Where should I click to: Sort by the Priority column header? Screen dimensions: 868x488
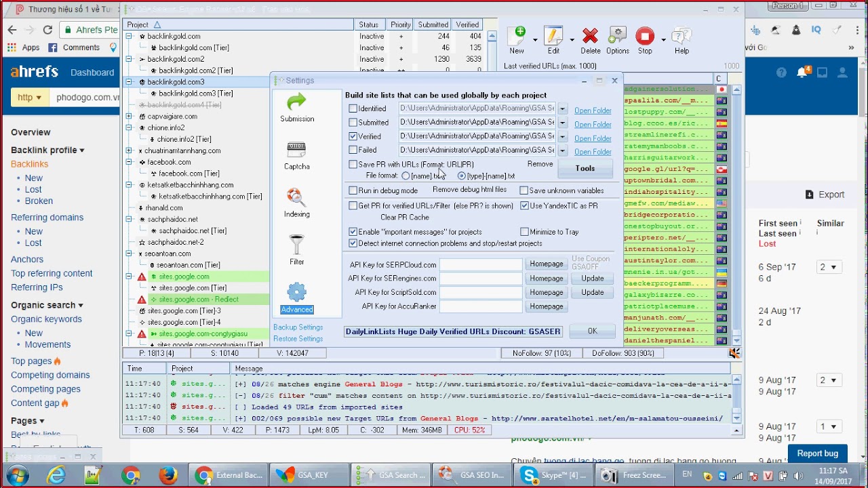[401, 24]
